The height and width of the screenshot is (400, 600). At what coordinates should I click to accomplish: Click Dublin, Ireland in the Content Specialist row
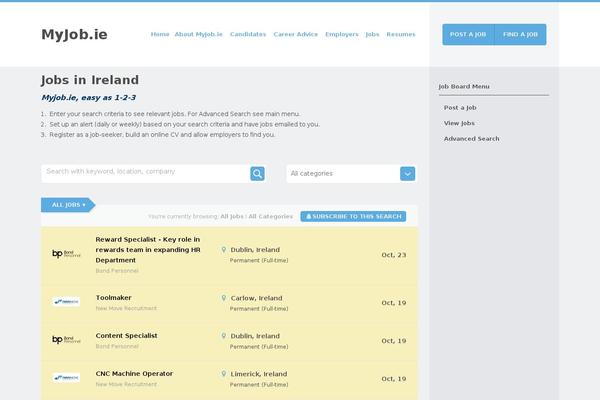click(x=255, y=336)
